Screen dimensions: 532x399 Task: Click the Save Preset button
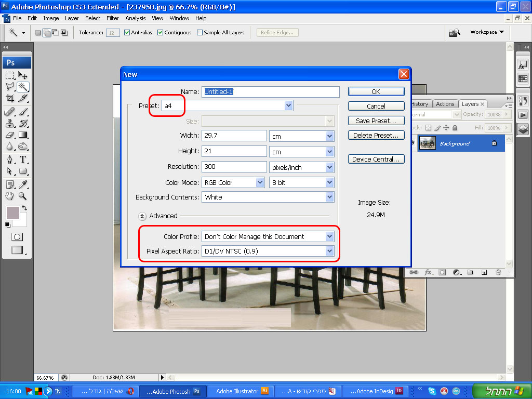376,121
